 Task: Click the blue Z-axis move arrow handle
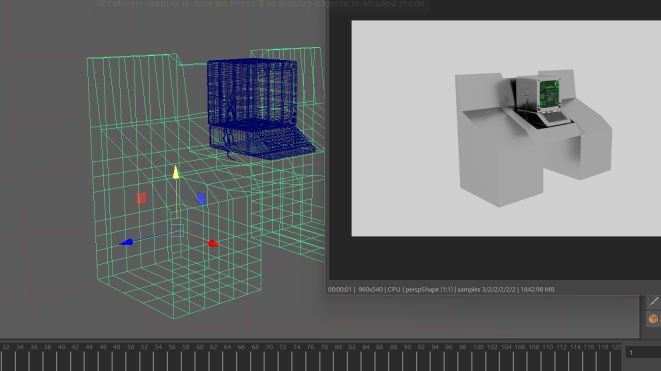[x=126, y=242]
